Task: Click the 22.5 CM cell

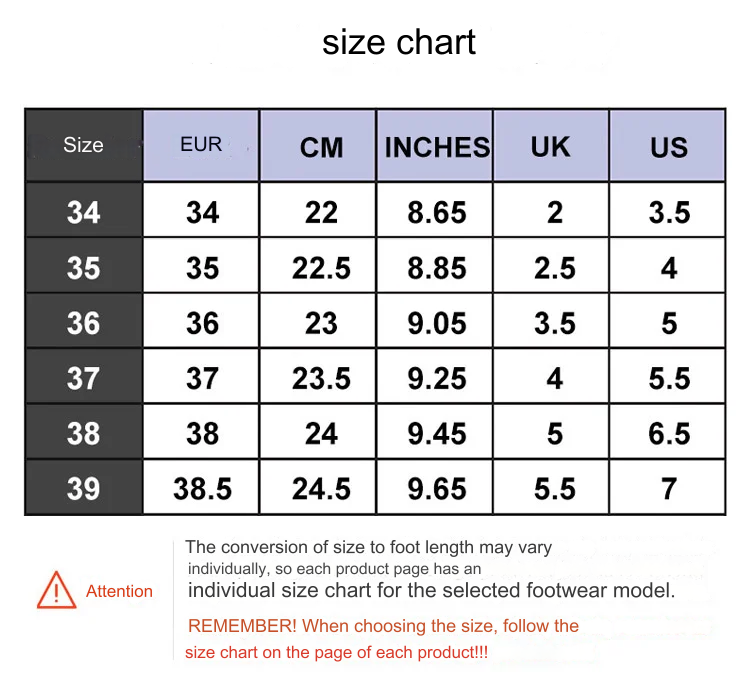Action: (x=321, y=268)
